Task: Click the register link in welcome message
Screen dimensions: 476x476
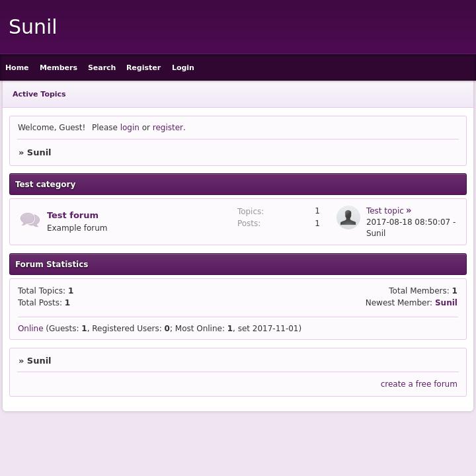Action: 168,128
